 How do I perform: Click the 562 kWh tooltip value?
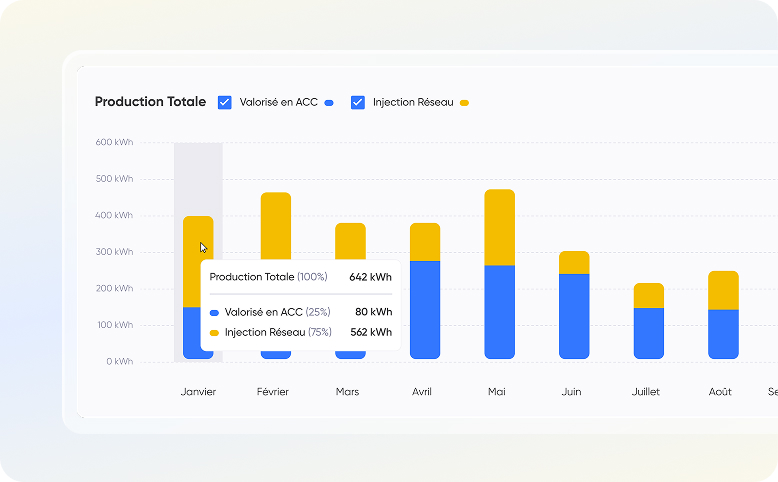tap(371, 332)
